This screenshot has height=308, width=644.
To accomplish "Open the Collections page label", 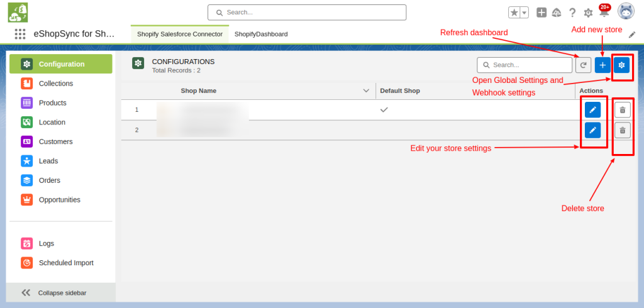I will [x=56, y=84].
